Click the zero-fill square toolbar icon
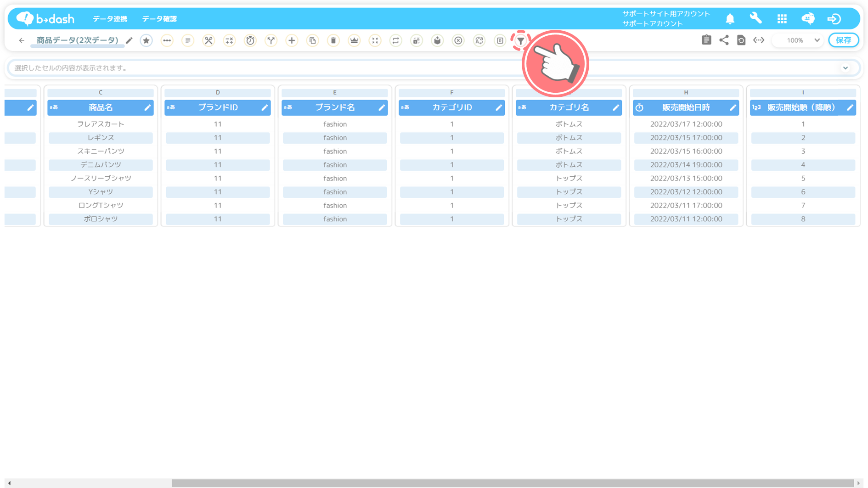The image size is (868, 488). tap(500, 40)
